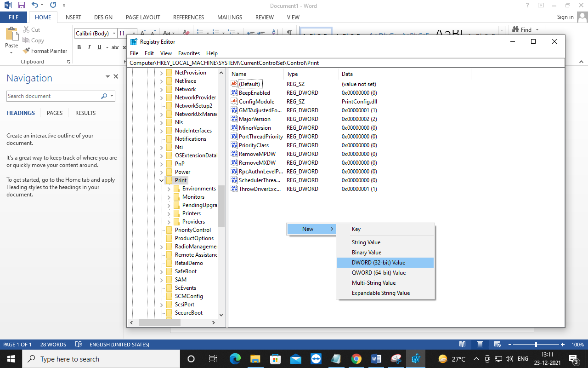Open the Paste options dropdown arrow
The height and width of the screenshot is (368, 588).
[11, 52]
